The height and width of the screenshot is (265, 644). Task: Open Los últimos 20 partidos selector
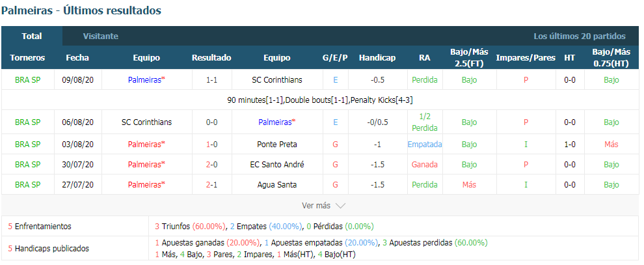click(580, 36)
